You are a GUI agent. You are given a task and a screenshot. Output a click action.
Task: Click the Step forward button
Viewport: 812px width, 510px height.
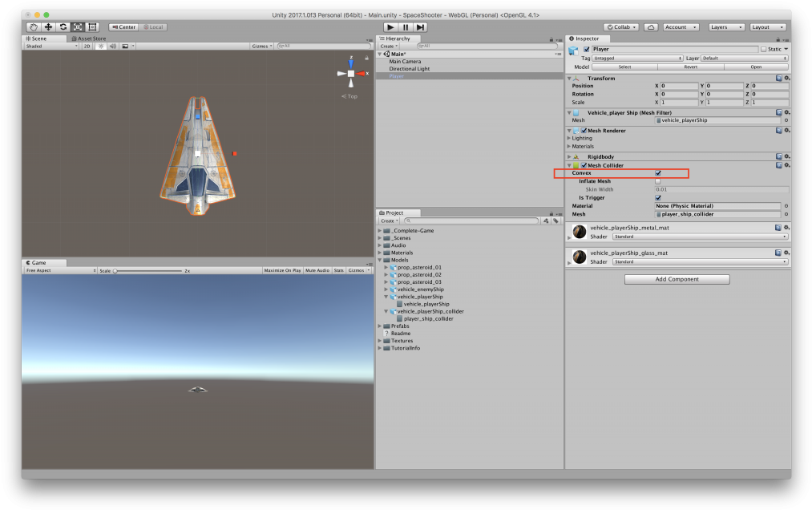421,27
